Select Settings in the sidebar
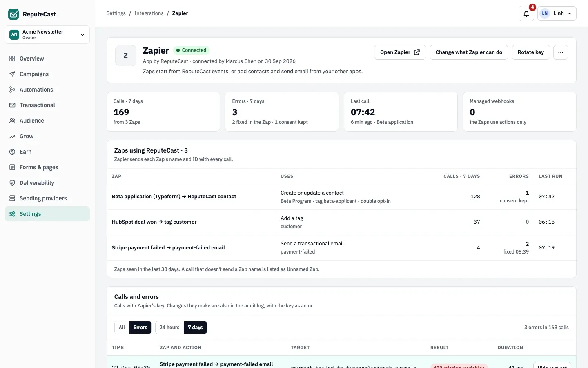The image size is (588, 368). point(47,214)
